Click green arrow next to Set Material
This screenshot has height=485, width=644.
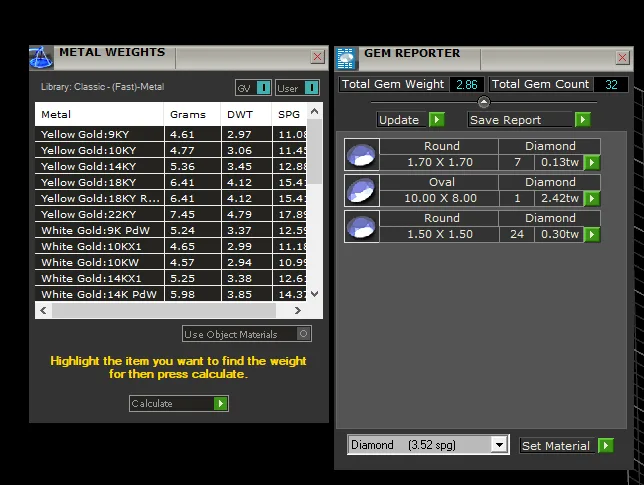click(x=606, y=446)
